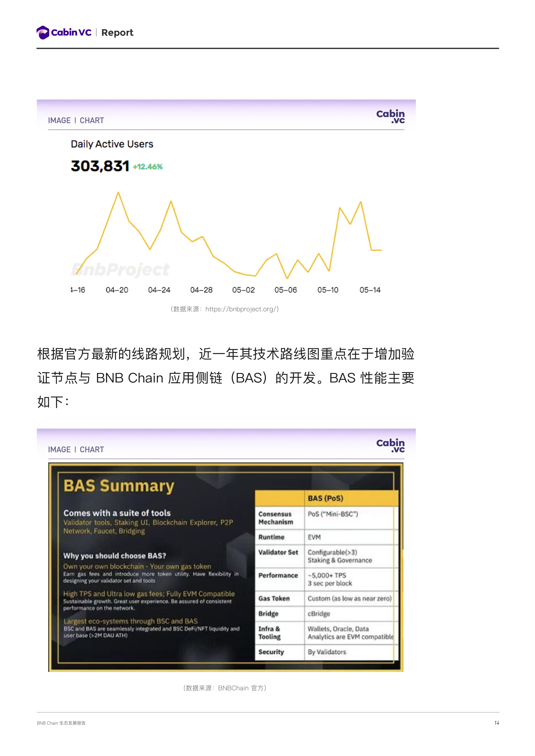Click the +12.46% change indicator
The width and height of the screenshot is (535, 756).
coord(148,167)
